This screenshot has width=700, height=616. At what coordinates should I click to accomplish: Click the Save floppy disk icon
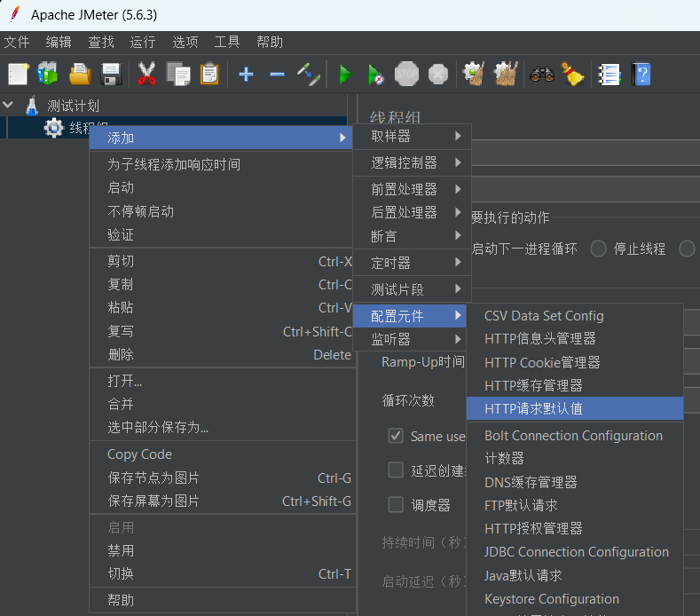111,74
